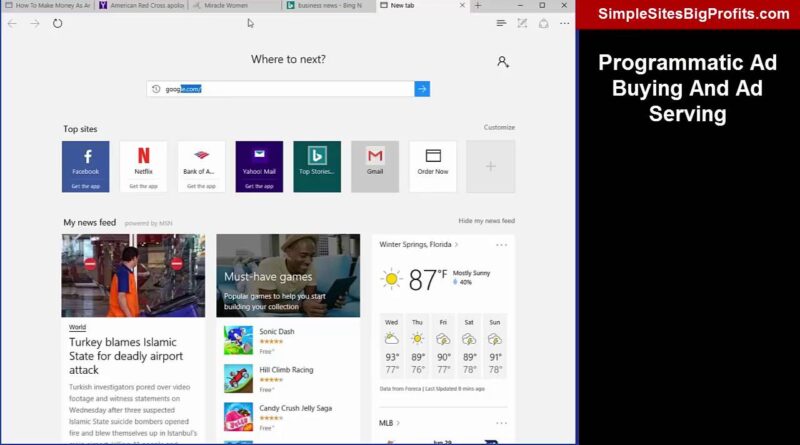
Task: Open the Facebook top site tile
Action: [85, 166]
